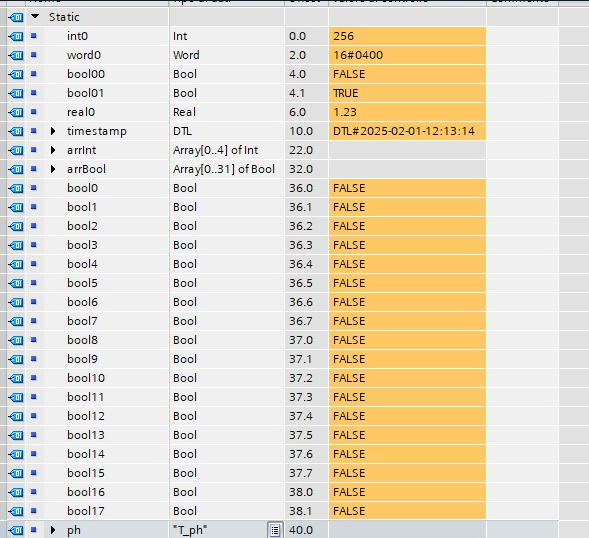Viewport: 589px width, 538px height.
Task: Expand the arrInt array
Action: (x=53, y=150)
